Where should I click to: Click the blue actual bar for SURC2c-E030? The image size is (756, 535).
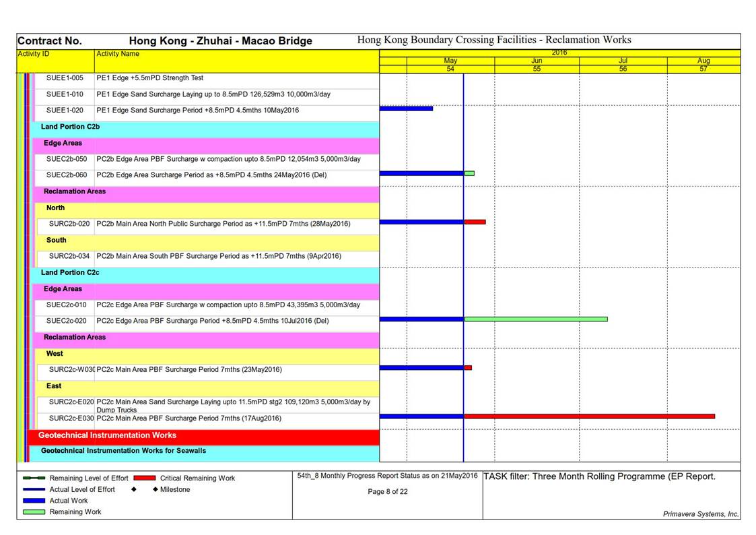(421, 416)
